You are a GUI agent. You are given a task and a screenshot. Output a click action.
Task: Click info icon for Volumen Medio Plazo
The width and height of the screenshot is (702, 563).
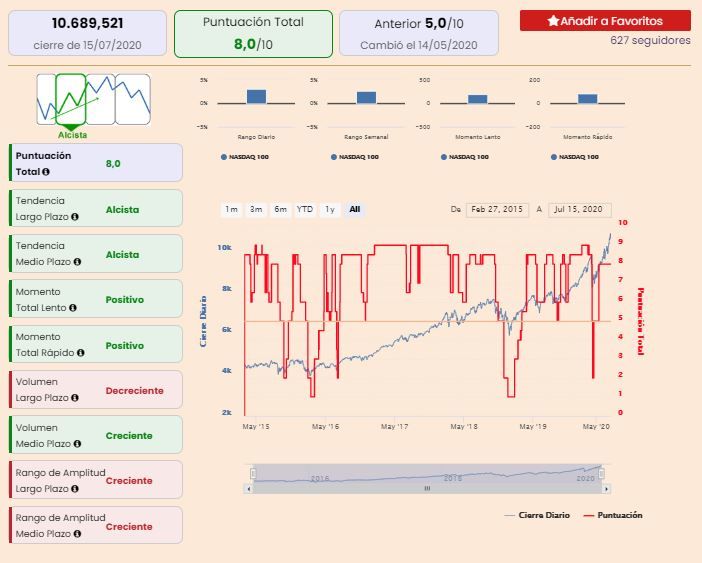click(77, 444)
